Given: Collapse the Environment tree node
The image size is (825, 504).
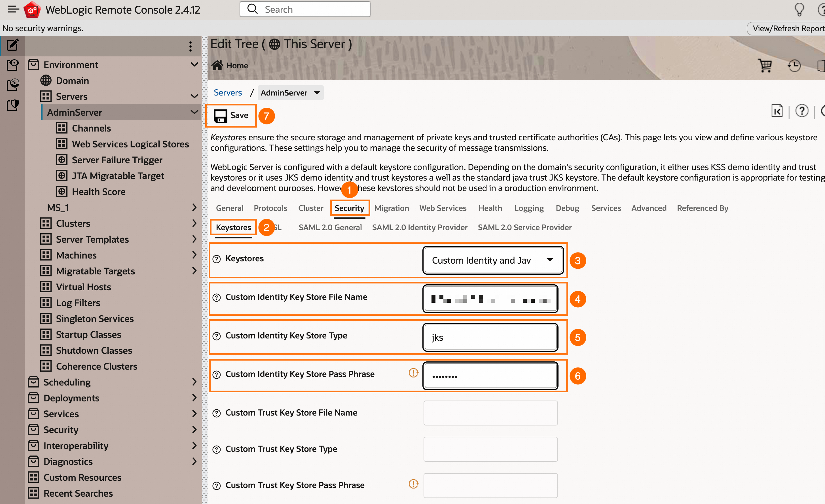Looking at the screenshot, I should tap(194, 65).
